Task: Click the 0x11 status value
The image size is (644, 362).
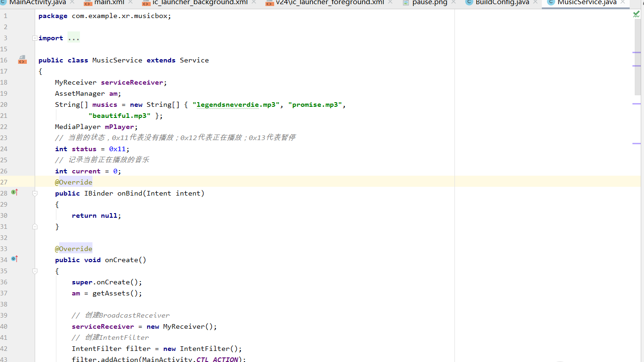Action: [x=117, y=149]
